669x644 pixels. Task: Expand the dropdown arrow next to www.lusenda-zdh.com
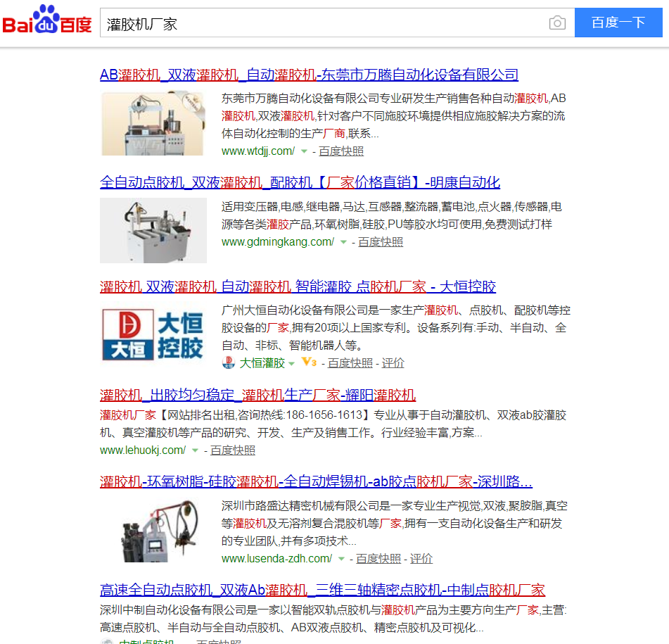[x=341, y=559]
